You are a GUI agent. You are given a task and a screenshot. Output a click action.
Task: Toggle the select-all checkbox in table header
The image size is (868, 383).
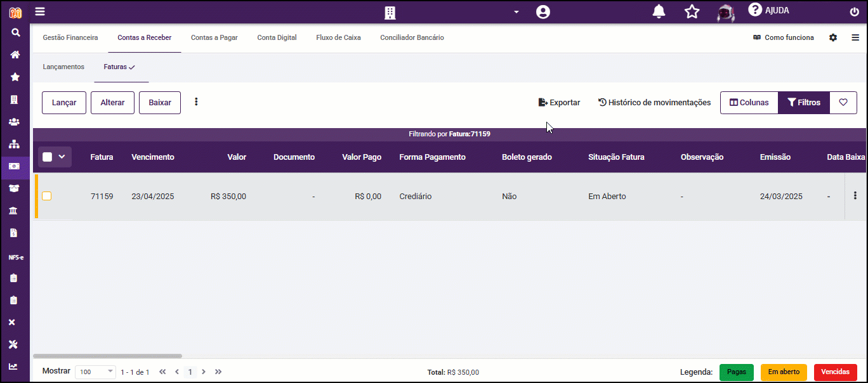click(x=48, y=157)
